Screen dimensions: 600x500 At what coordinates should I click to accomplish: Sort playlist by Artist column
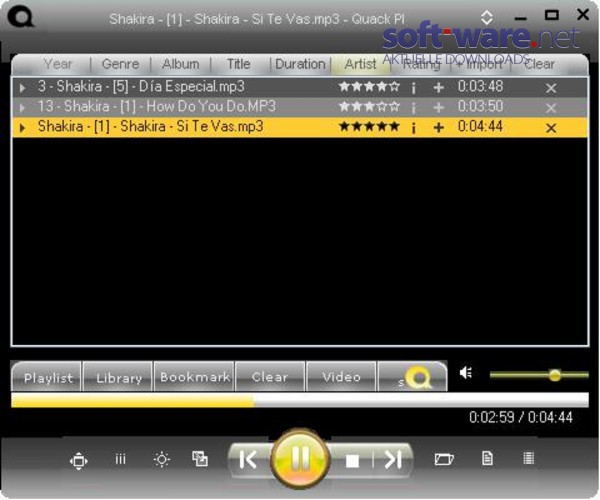360,64
